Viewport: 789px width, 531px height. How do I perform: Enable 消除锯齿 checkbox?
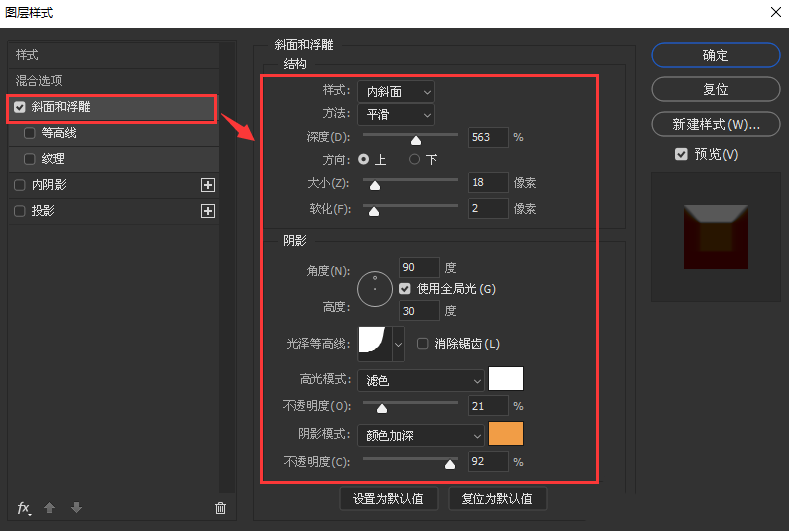[423, 344]
